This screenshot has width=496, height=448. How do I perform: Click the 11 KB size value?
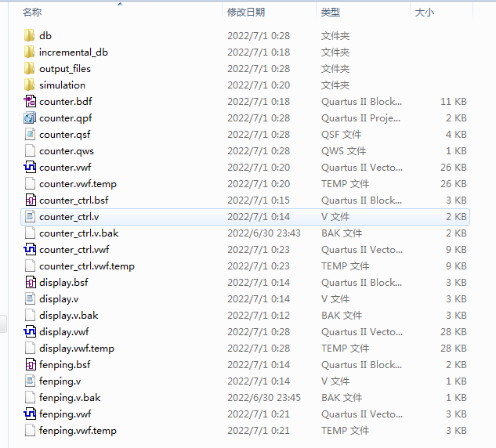454,102
